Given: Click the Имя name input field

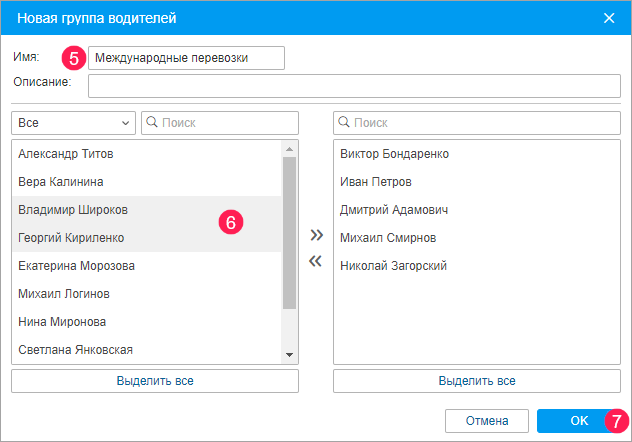Looking at the screenshot, I should click(186, 58).
